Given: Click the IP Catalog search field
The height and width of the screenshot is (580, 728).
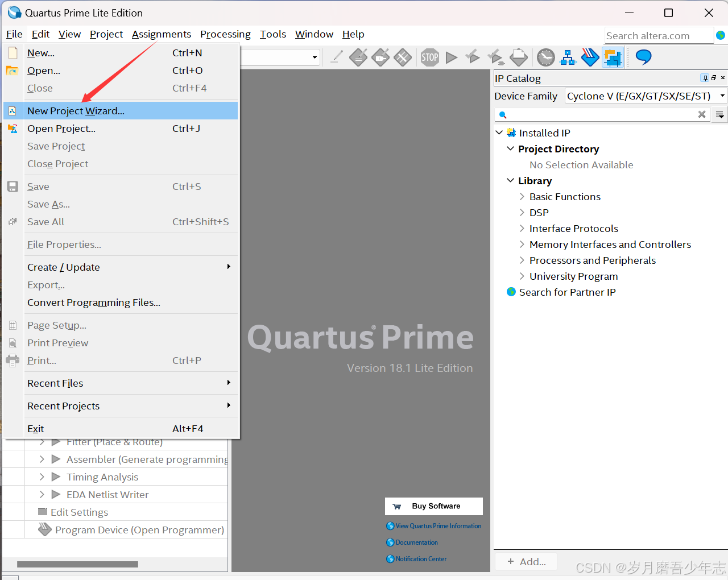Looking at the screenshot, I should coord(603,114).
